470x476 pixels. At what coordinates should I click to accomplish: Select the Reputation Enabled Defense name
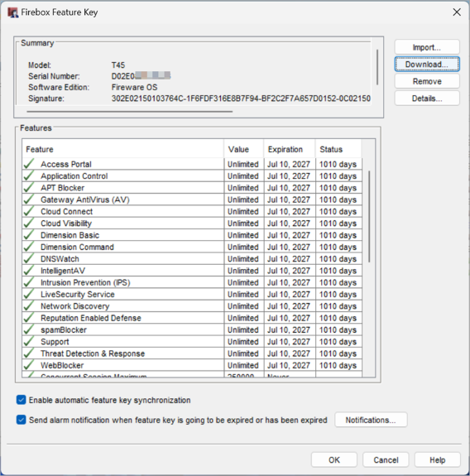[91, 318]
